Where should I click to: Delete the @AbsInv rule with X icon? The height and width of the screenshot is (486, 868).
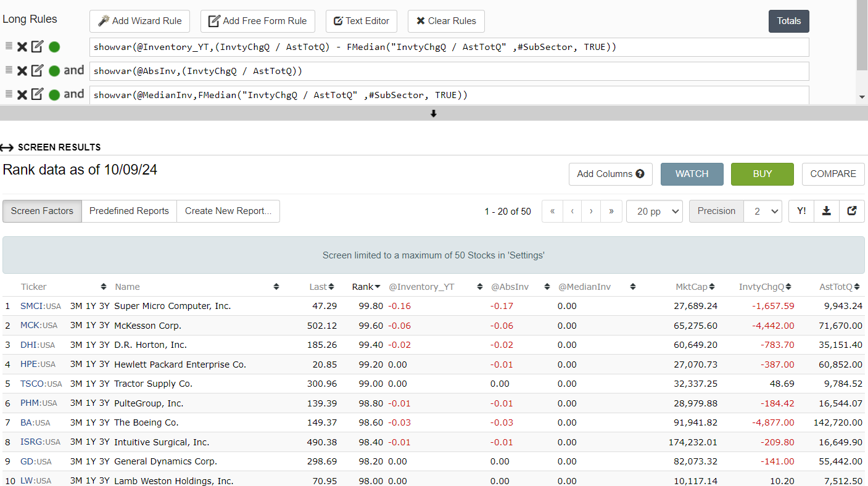point(22,71)
